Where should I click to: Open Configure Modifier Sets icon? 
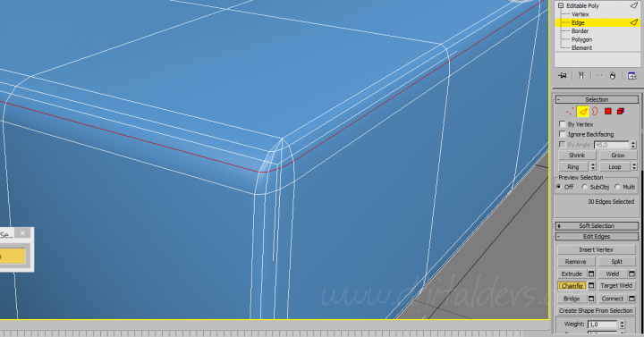click(631, 75)
